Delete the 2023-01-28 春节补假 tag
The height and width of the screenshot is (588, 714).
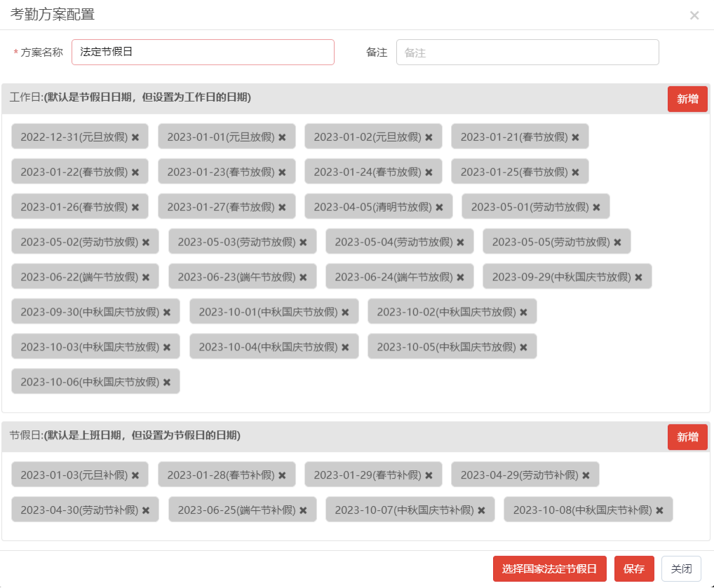pyautogui.click(x=282, y=475)
